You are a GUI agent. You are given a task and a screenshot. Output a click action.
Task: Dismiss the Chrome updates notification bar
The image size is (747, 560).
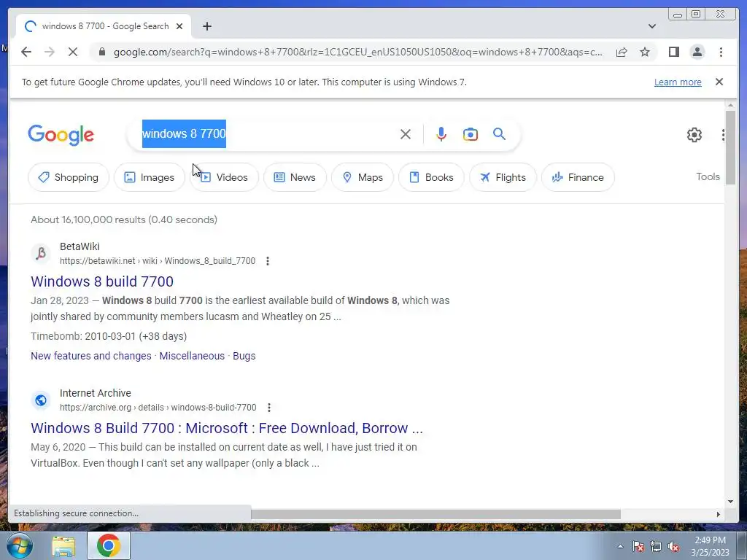719,82
